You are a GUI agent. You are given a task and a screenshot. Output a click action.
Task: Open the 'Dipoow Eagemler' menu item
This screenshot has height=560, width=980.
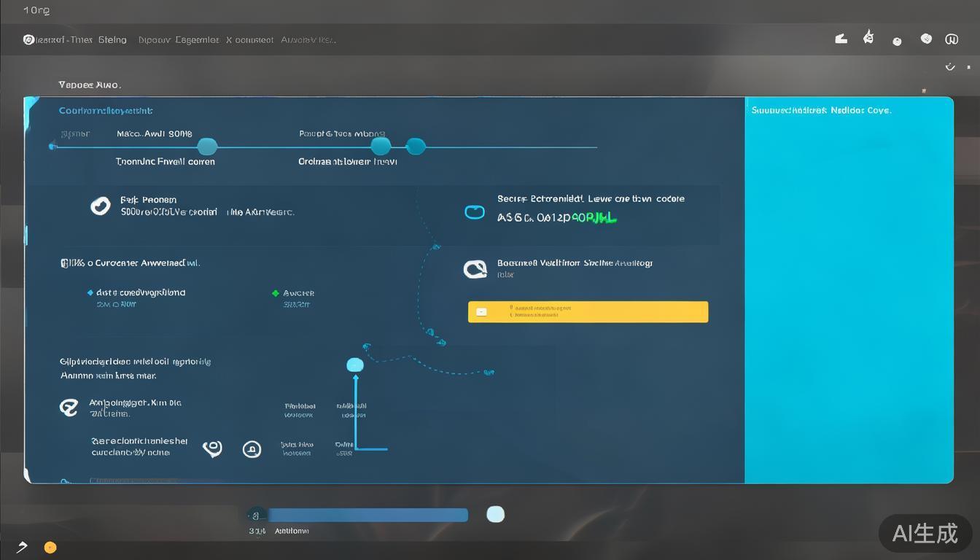click(179, 40)
